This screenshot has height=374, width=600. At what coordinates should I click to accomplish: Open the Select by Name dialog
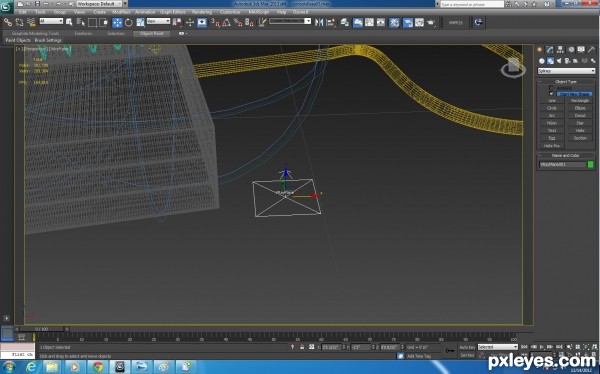pos(80,23)
